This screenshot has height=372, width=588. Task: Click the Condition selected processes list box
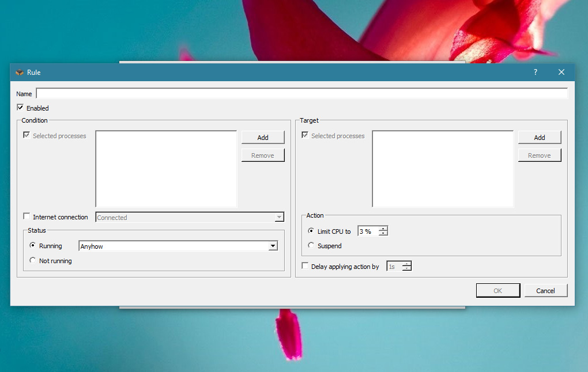(166, 169)
